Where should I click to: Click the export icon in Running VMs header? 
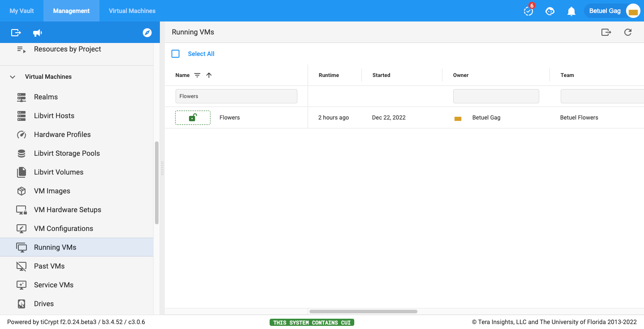[x=606, y=32]
